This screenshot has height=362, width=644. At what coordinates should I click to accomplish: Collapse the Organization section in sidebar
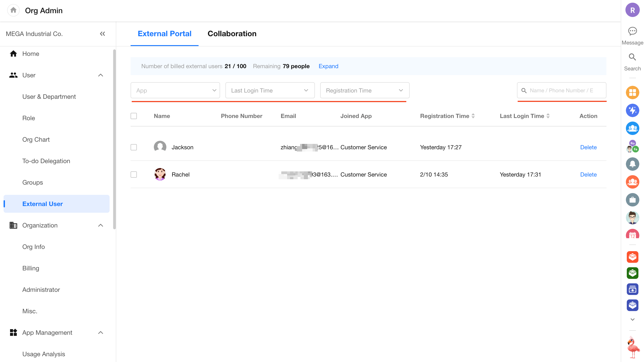click(x=100, y=225)
